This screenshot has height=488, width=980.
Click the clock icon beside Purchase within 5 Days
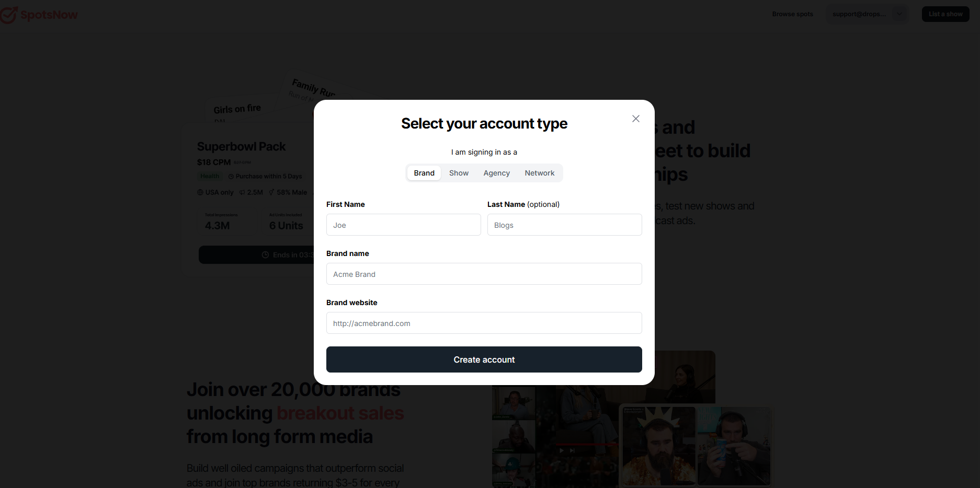(x=231, y=177)
